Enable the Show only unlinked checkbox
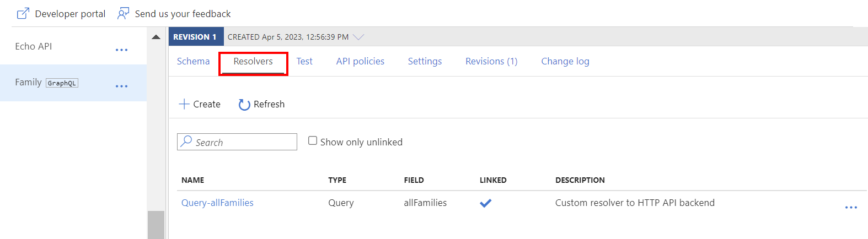The width and height of the screenshot is (868, 239). 313,141
